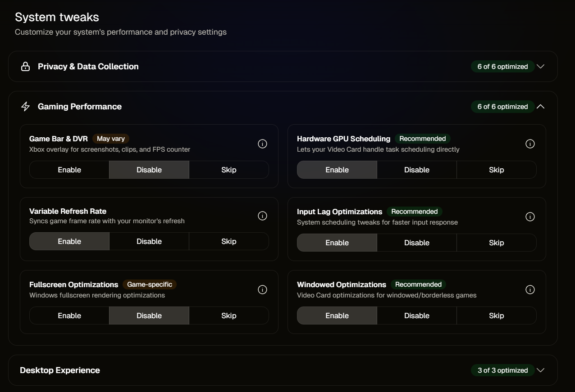Screen dimensions: 575x392
Task: Enable Fullscreen Optimizations
Action: point(69,315)
